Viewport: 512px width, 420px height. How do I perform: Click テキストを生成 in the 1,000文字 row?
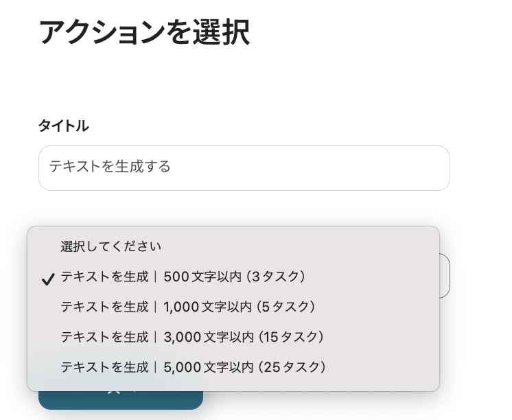(x=104, y=306)
